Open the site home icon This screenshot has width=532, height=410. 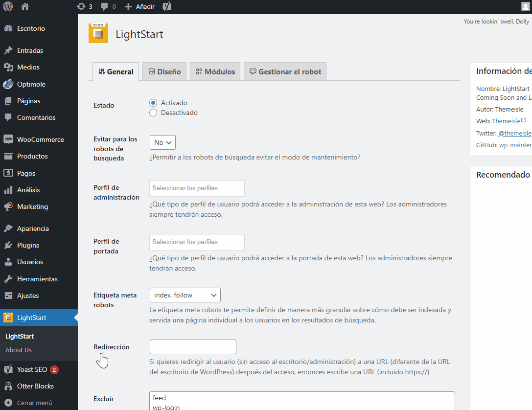(x=25, y=6)
